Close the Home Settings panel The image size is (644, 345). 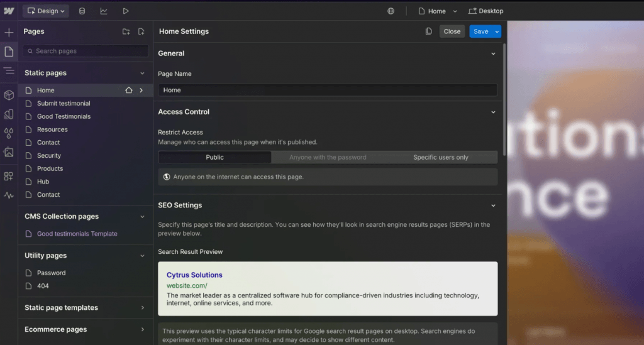click(452, 31)
